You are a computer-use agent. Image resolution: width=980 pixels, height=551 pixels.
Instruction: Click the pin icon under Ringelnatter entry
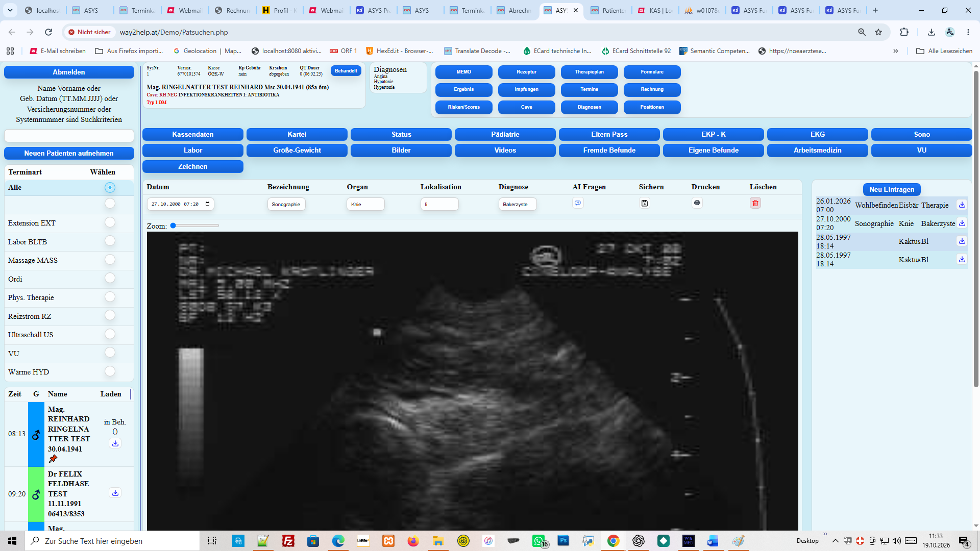[x=53, y=459]
